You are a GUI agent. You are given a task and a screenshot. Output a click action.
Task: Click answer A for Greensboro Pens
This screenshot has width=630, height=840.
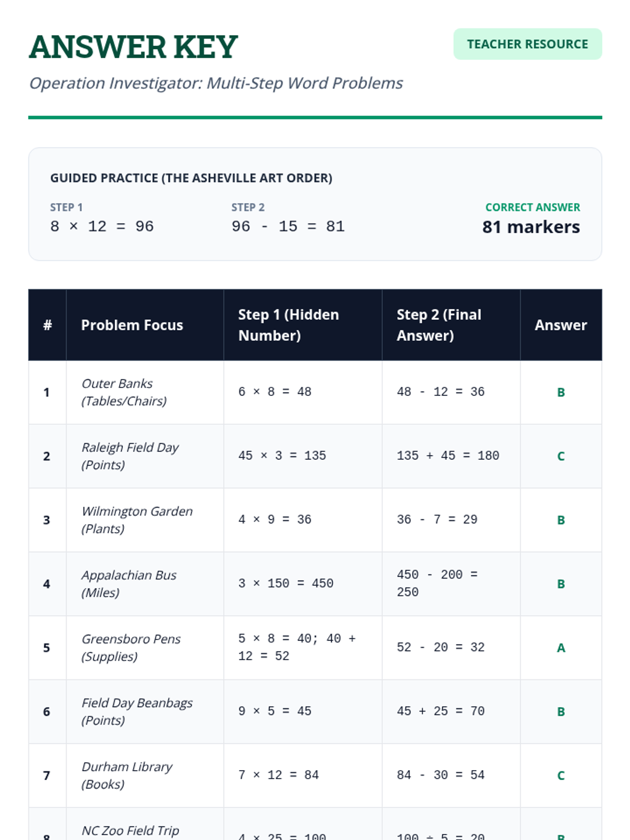click(x=561, y=648)
